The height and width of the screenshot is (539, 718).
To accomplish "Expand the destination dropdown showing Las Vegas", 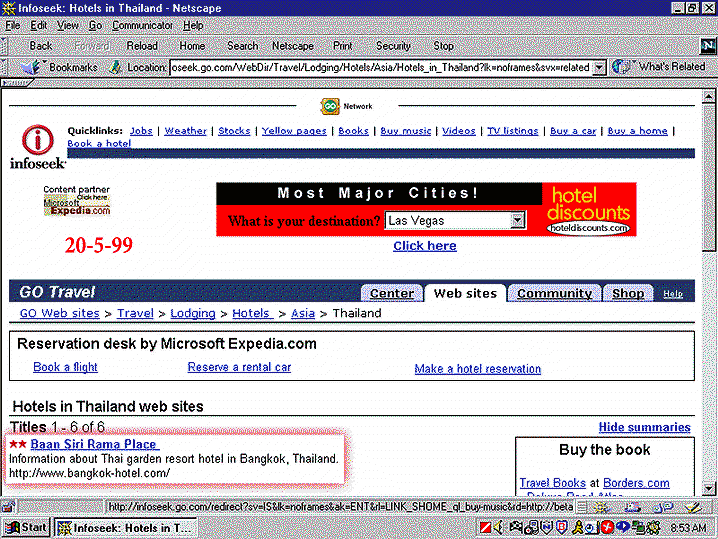I will click(x=518, y=220).
